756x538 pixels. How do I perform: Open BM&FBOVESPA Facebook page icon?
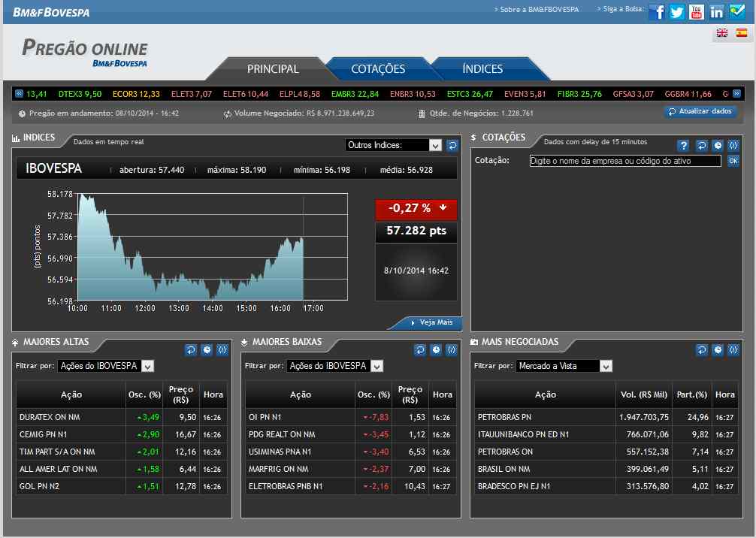(657, 11)
